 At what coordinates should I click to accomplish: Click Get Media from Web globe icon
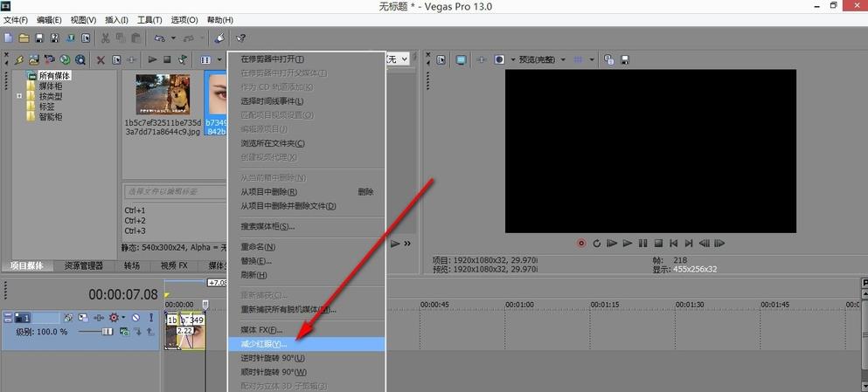click(x=65, y=59)
